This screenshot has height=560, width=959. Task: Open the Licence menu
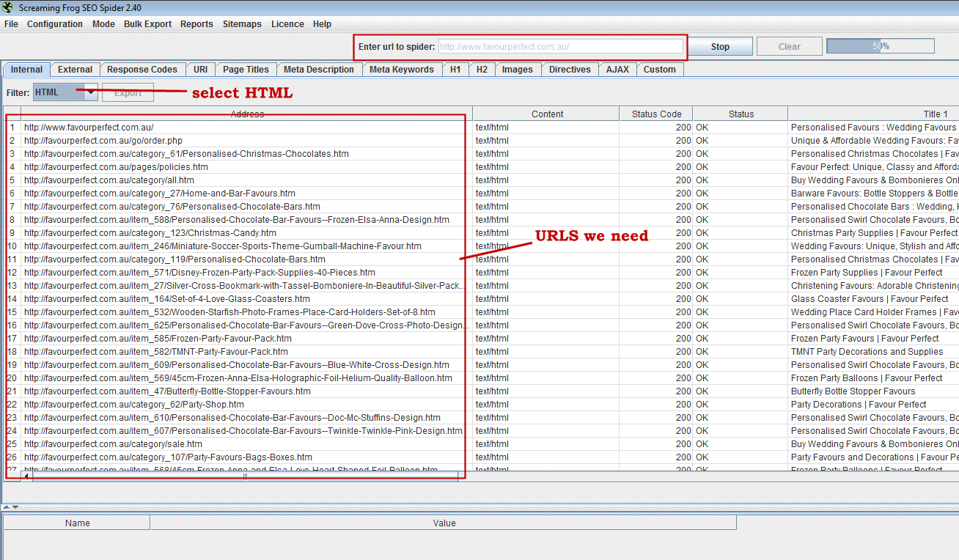point(287,24)
